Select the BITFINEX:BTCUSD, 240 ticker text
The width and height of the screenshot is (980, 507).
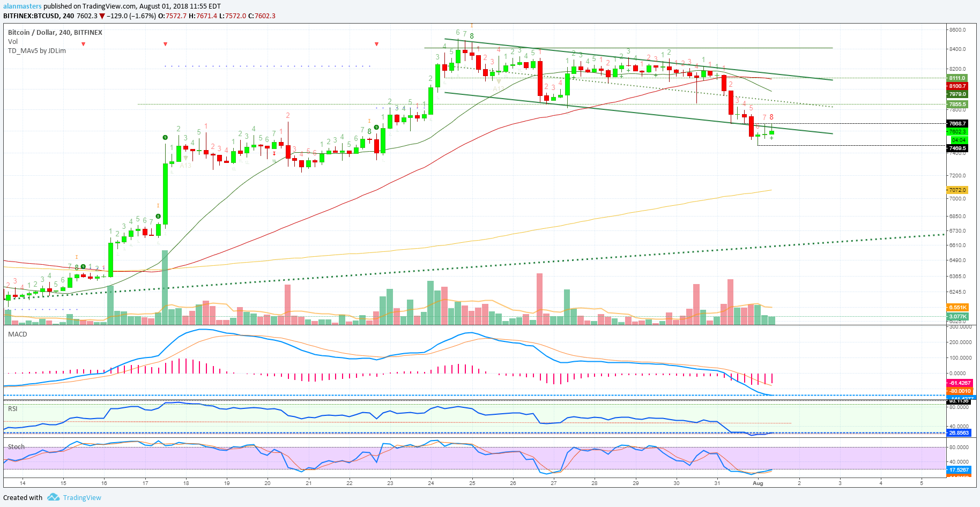tap(39, 16)
